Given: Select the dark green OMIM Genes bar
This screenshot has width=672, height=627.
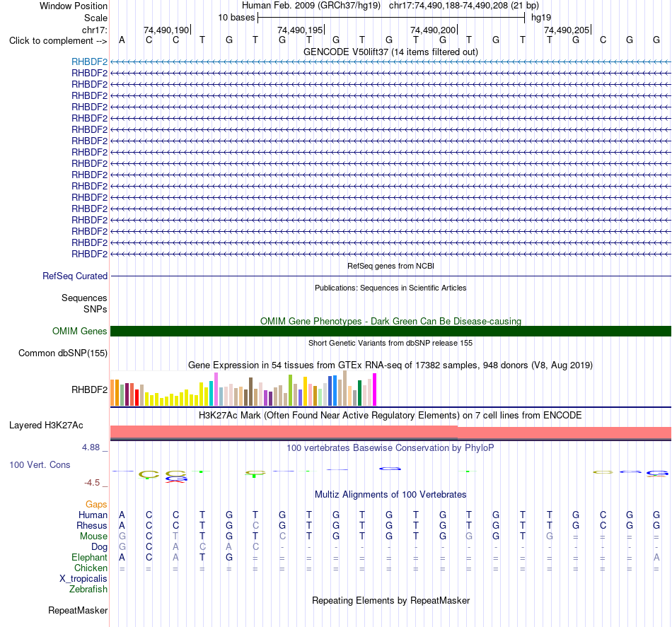Looking at the screenshot, I should 390,331.
